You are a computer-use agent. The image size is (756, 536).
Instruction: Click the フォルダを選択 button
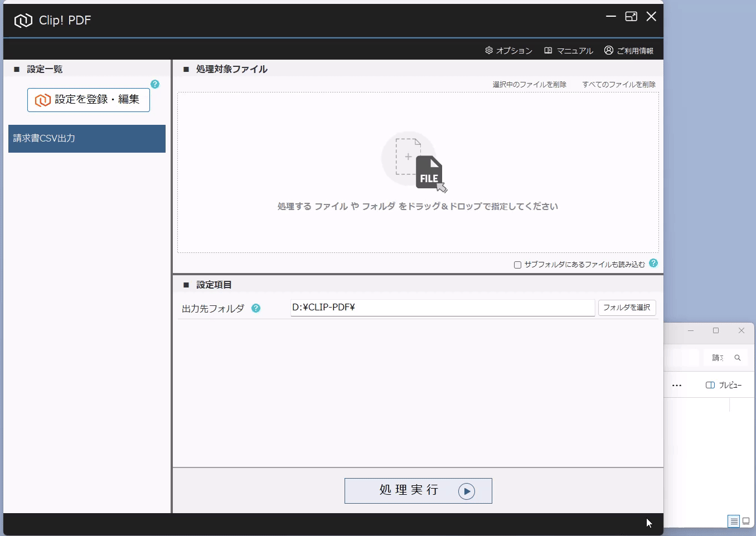click(627, 308)
